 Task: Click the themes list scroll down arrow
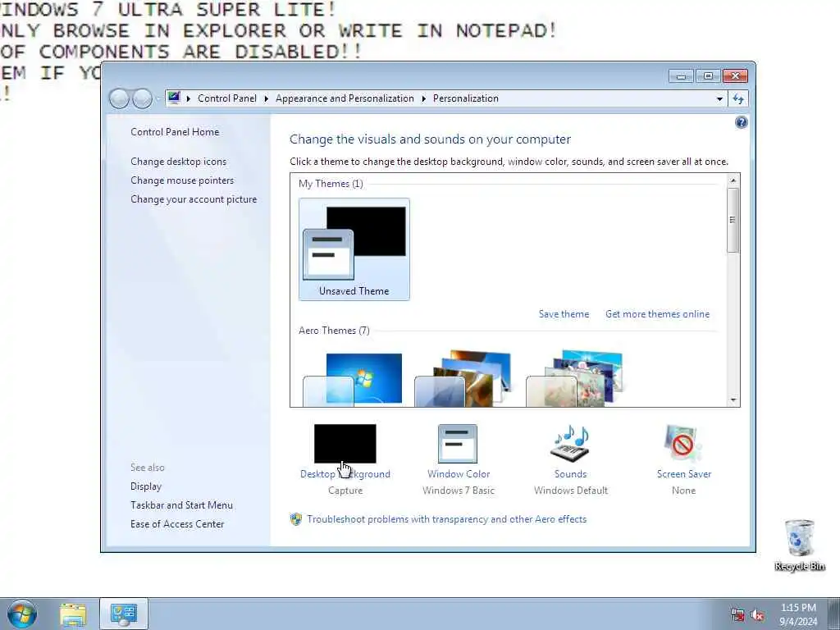(733, 400)
